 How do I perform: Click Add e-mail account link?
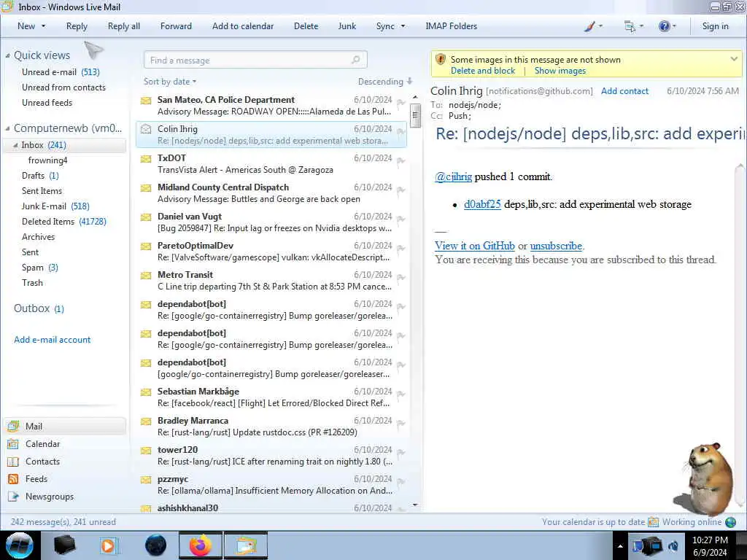[x=52, y=340]
